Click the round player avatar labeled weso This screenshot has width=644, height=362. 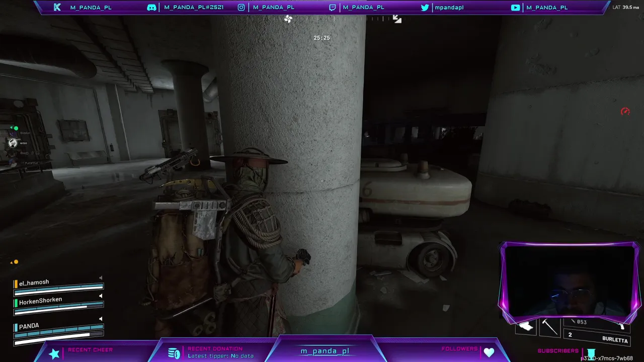point(13,143)
